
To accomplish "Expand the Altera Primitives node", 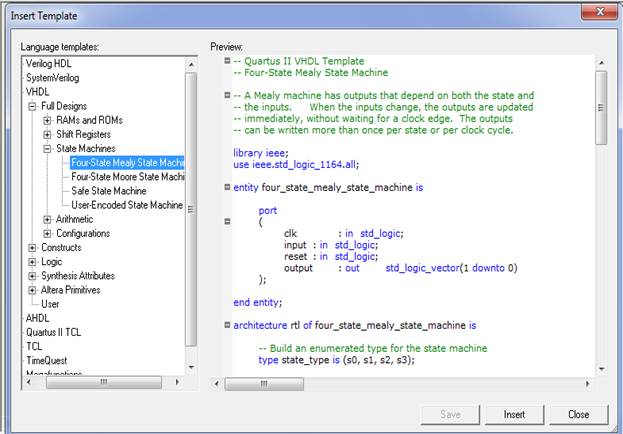I will (33, 289).
